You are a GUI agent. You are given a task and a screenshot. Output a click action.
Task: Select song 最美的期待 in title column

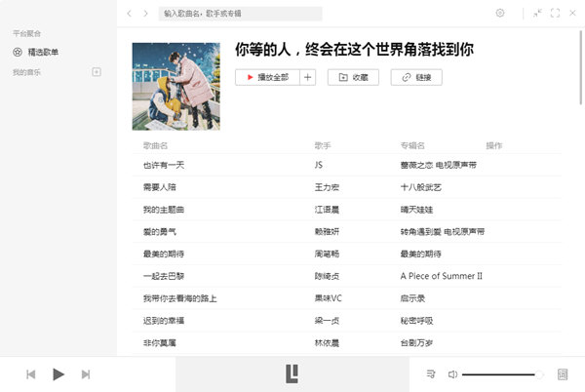coord(164,254)
